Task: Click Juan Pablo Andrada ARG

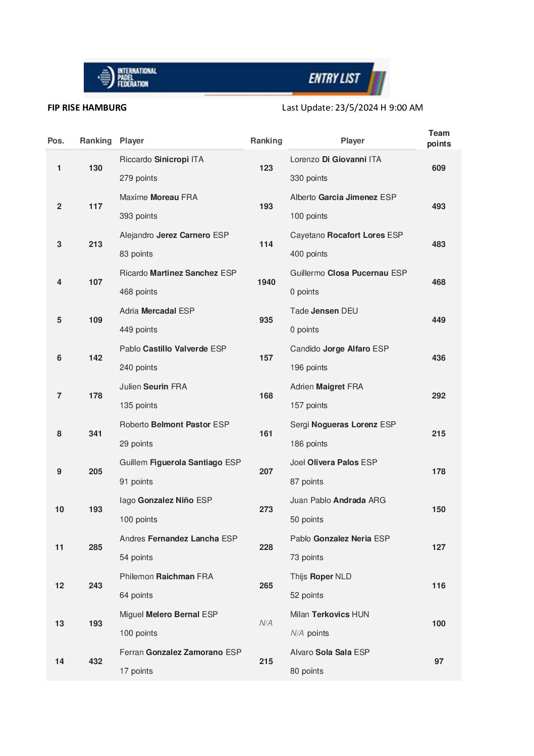Action: [x=338, y=500]
